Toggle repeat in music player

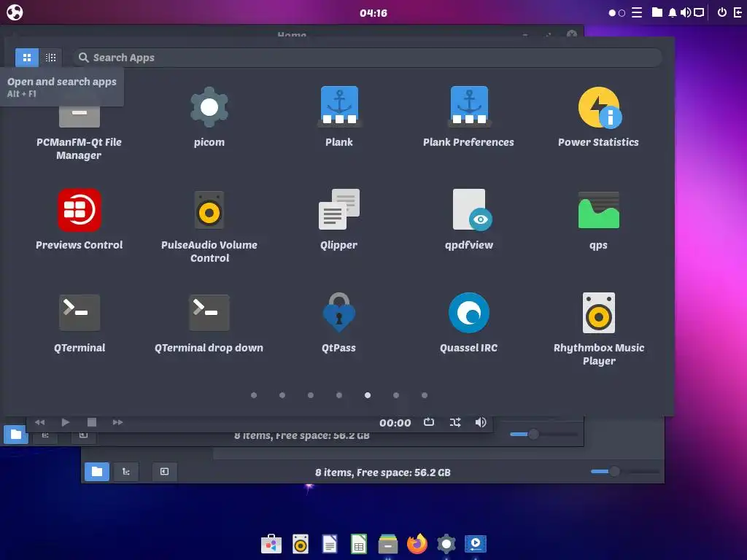pos(429,422)
